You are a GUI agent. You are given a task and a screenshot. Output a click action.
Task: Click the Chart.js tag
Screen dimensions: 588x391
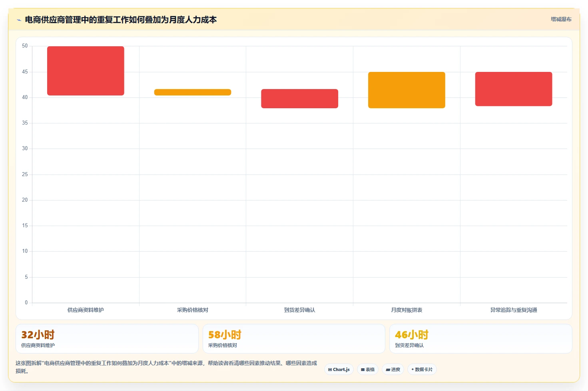pos(339,369)
